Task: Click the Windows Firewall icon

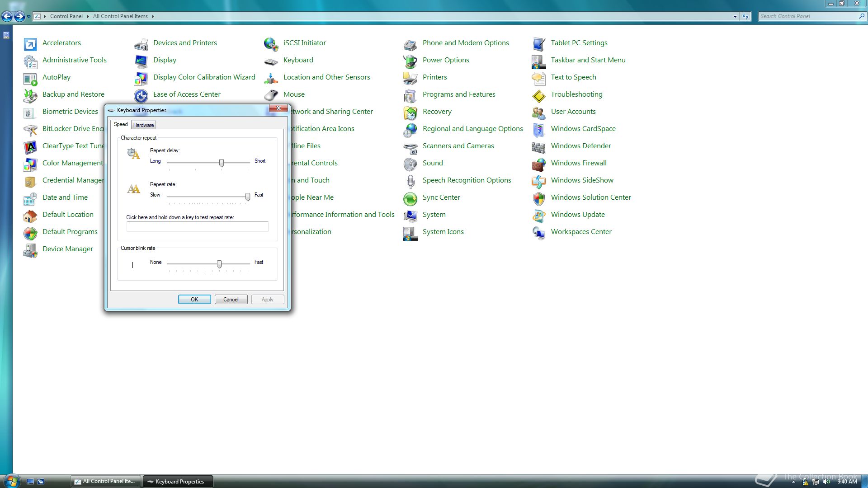Action: click(539, 164)
